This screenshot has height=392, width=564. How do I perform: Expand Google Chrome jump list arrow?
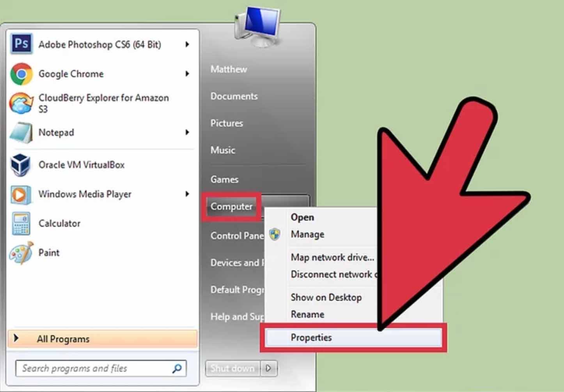(x=187, y=74)
